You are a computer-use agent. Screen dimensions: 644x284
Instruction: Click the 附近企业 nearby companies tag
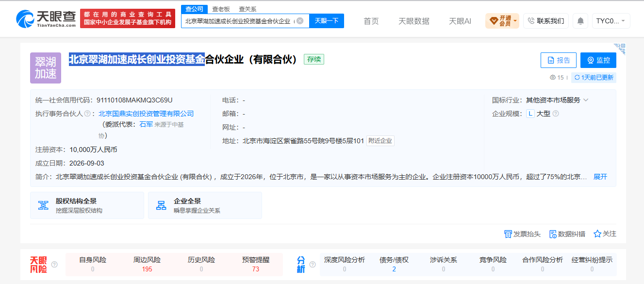(380, 141)
